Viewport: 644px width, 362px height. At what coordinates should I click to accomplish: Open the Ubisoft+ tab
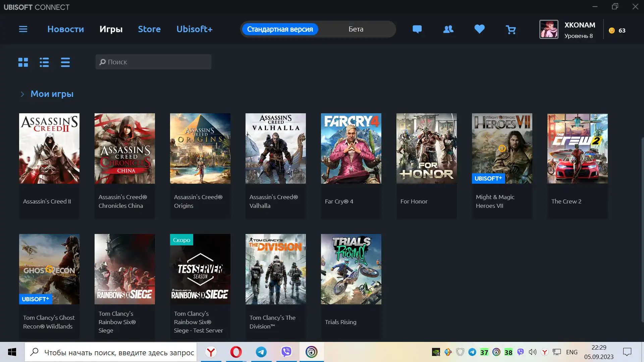tap(195, 29)
